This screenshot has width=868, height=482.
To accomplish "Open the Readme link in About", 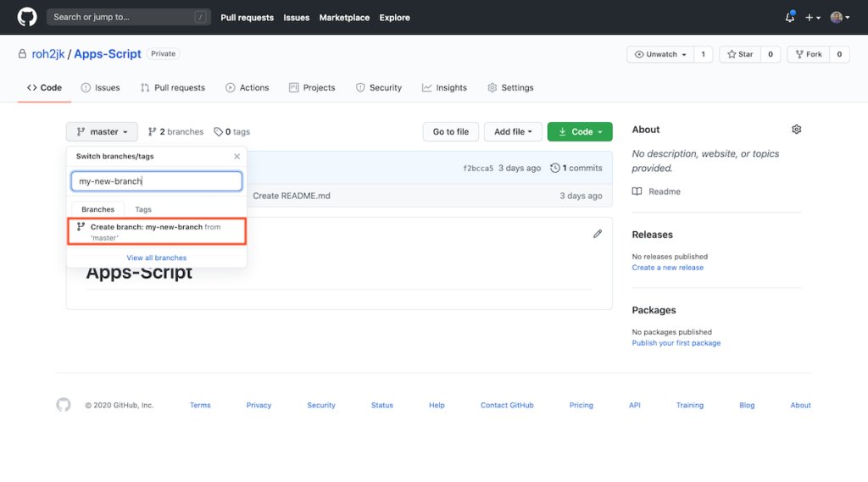I will click(657, 191).
